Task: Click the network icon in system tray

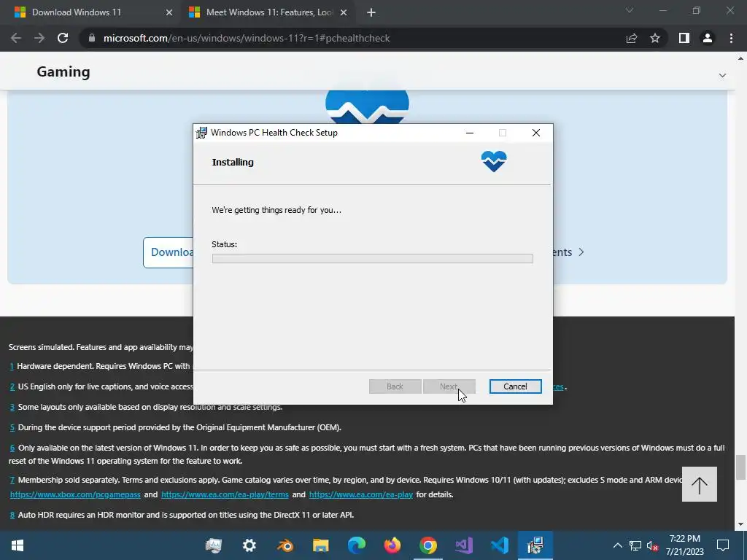Action: click(x=635, y=545)
